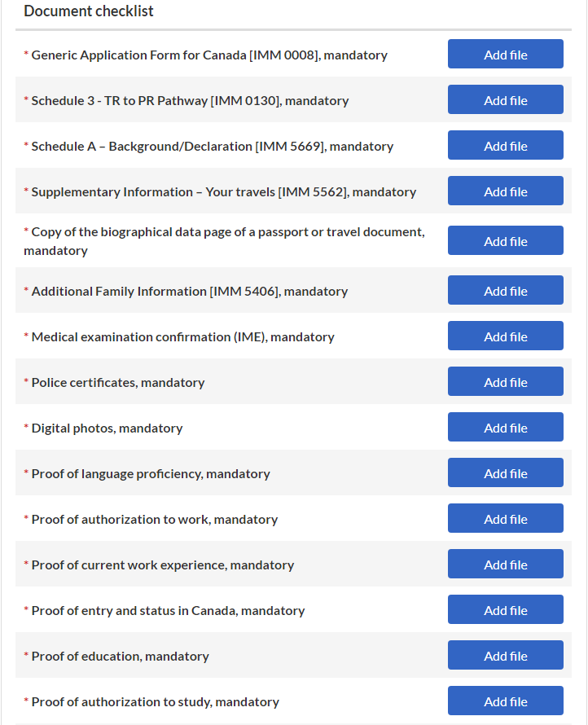Upload Additional Family Information IMM 5406 file

(x=505, y=291)
